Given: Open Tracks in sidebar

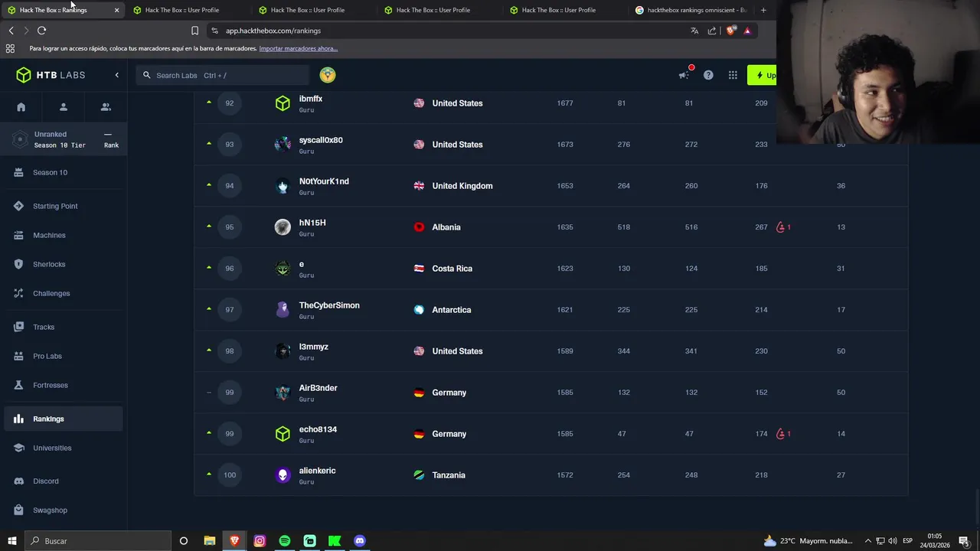Looking at the screenshot, I should [x=64, y=327].
